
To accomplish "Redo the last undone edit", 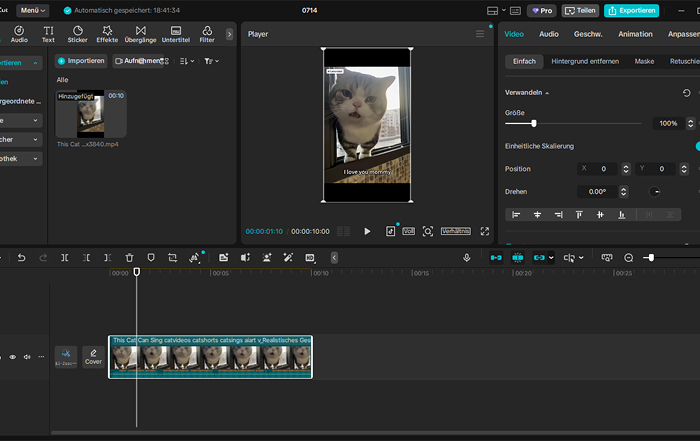I will point(43,258).
